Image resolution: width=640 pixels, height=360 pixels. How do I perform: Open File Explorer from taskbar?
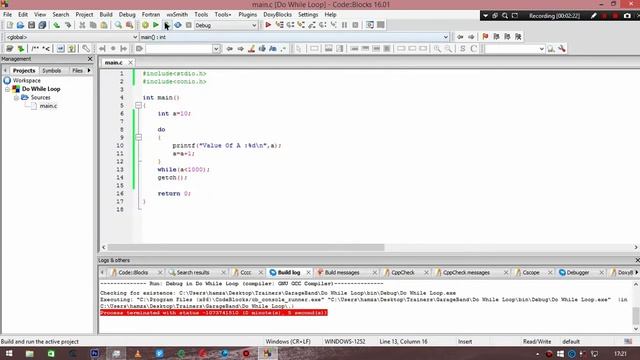click(x=30, y=353)
